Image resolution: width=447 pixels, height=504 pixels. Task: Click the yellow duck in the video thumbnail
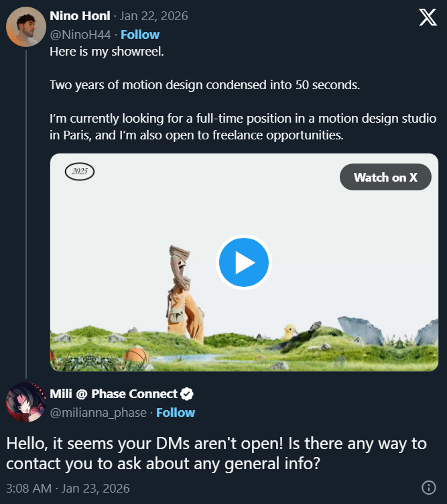pyautogui.click(x=290, y=330)
